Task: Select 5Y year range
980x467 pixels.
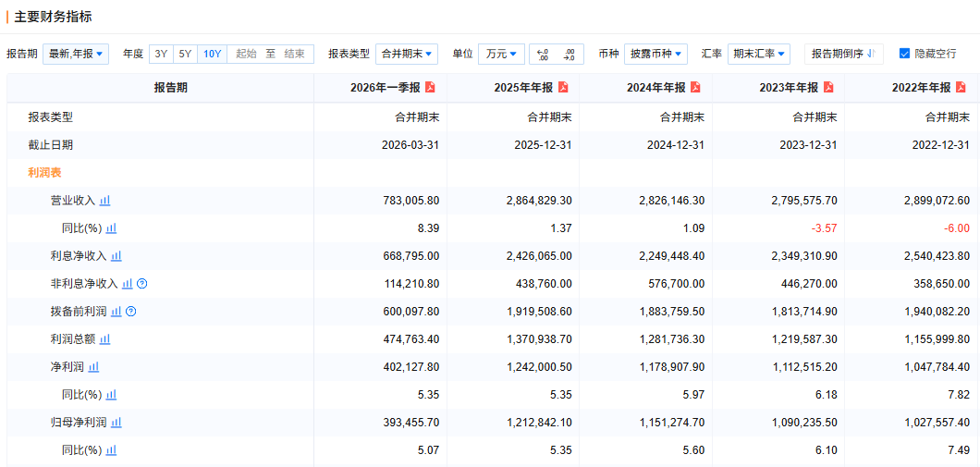Action: [185, 54]
